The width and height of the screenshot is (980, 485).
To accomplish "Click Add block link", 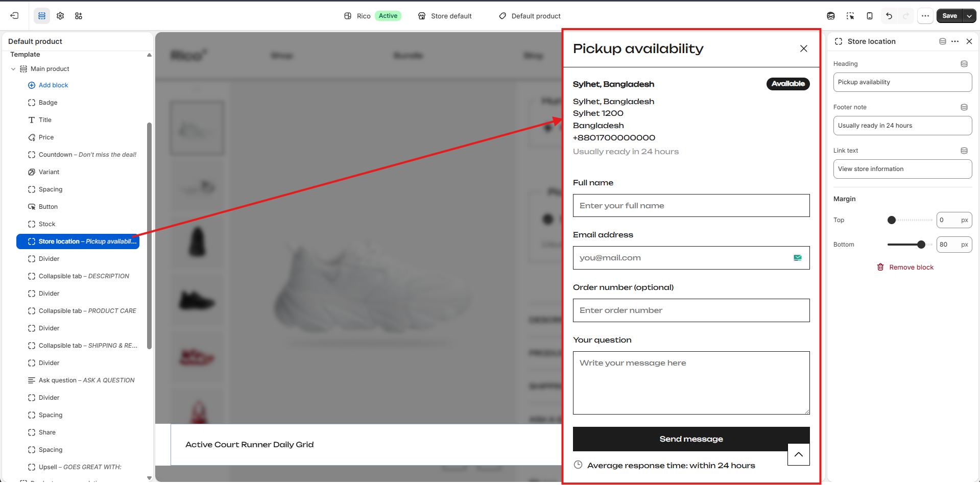I will click(x=48, y=85).
